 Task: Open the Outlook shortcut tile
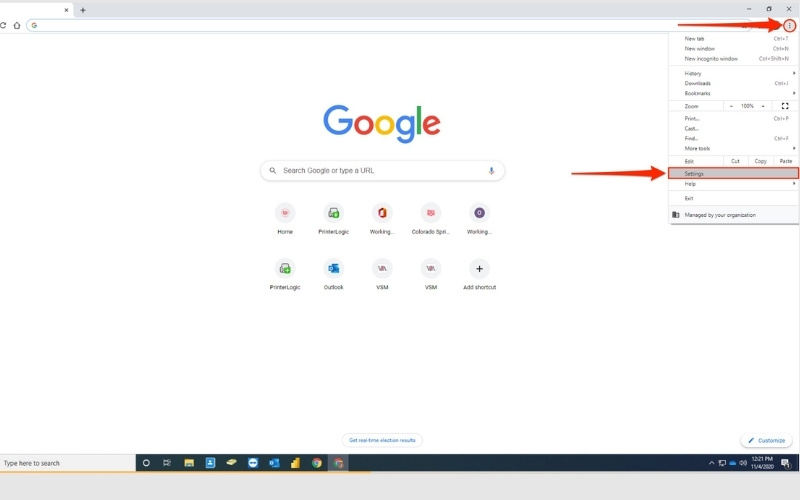coord(334,274)
